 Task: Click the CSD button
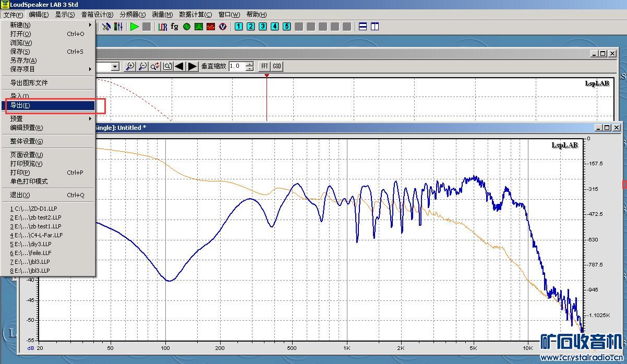277,66
